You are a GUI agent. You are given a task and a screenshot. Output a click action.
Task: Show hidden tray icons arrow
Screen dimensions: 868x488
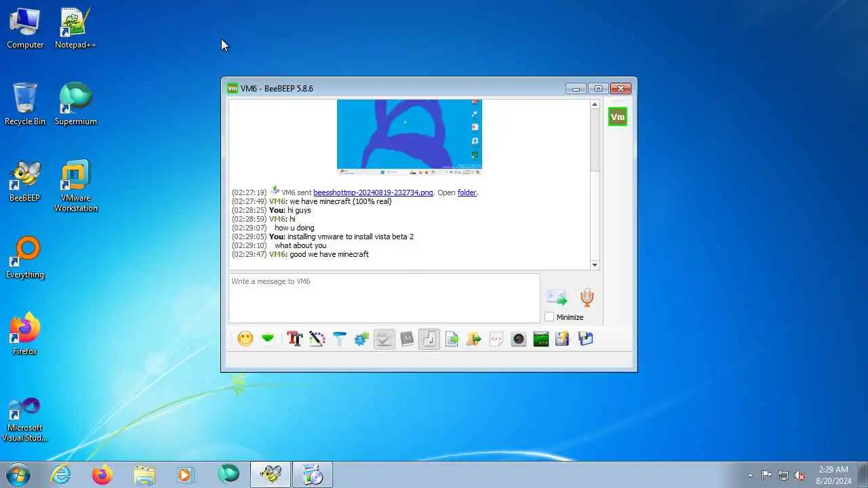pos(750,475)
